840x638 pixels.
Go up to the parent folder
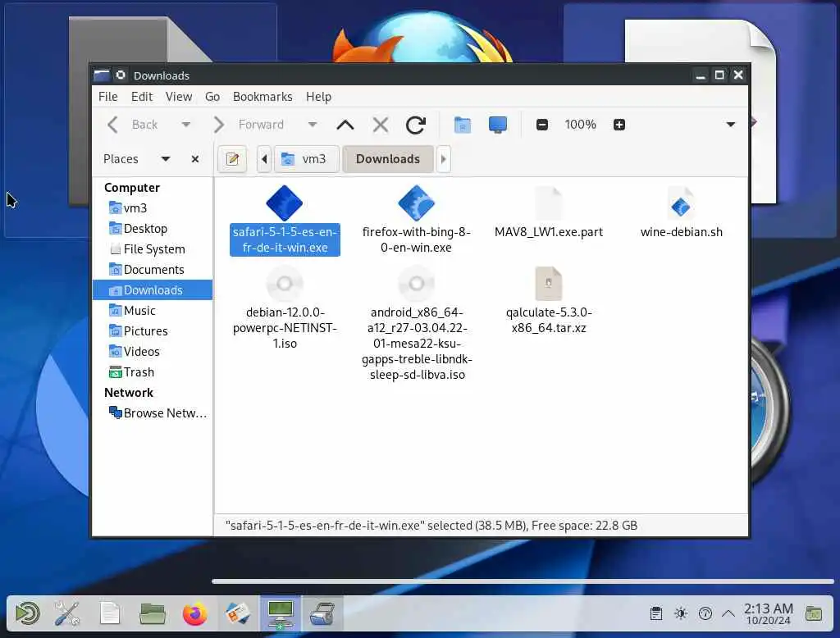point(345,125)
